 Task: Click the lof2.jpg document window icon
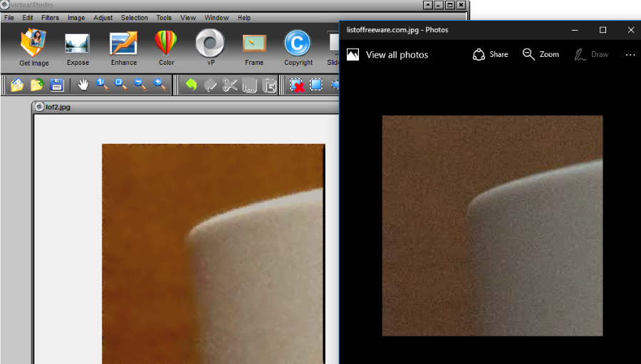(39, 107)
